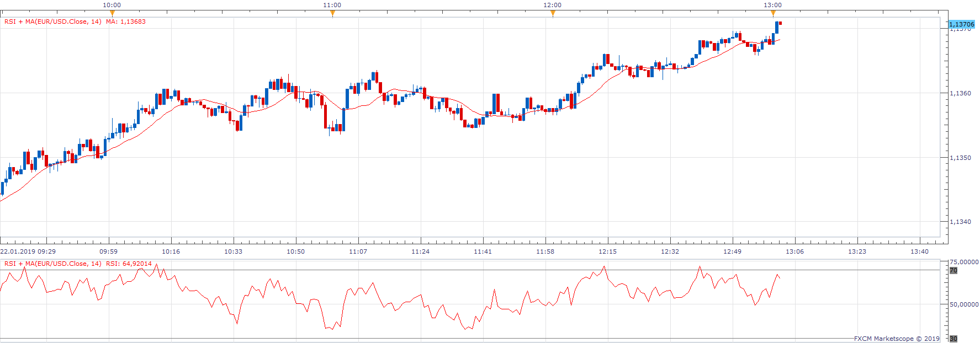Click the 1,1360 price axis label
Image resolution: width=980 pixels, height=343 pixels.
pyautogui.click(x=960, y=93)
